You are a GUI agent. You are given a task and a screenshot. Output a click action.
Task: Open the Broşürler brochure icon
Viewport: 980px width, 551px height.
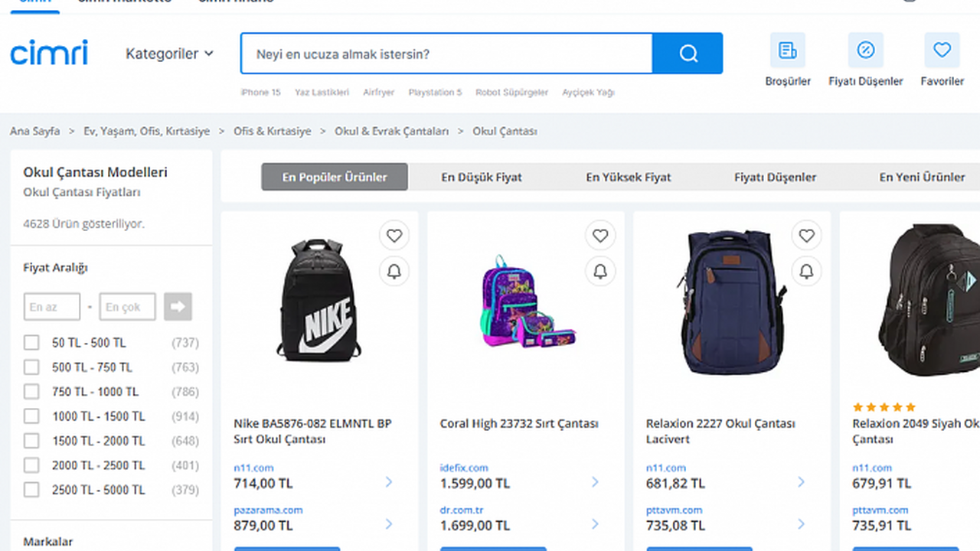click(x=787, y=51)
